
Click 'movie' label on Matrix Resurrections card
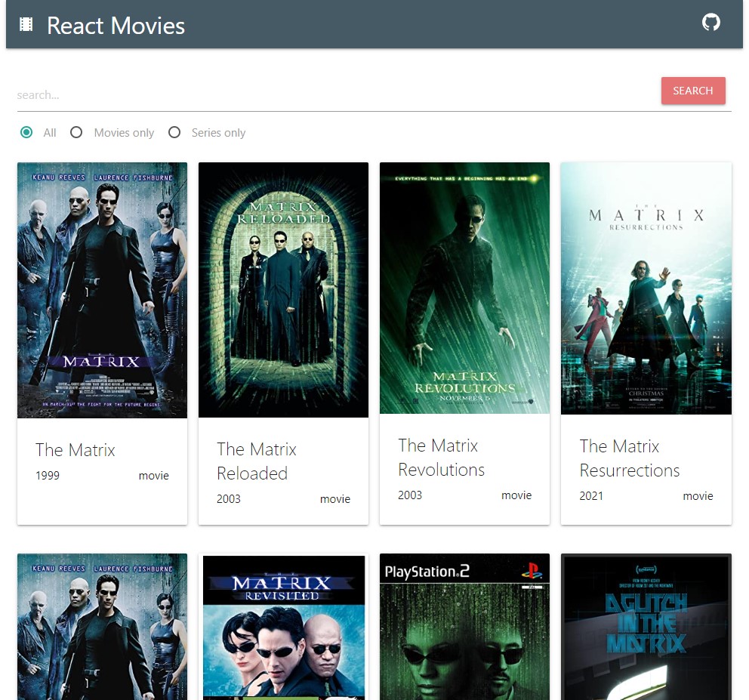coord(698,496)
